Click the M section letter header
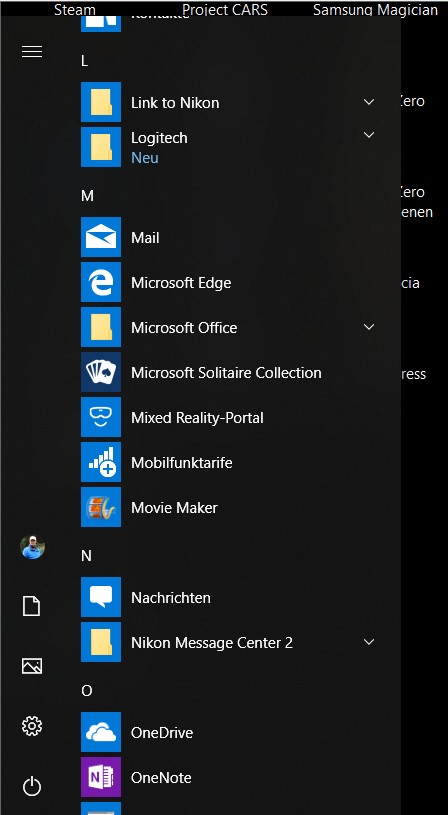Screen dimensions: 448x815 87,196
